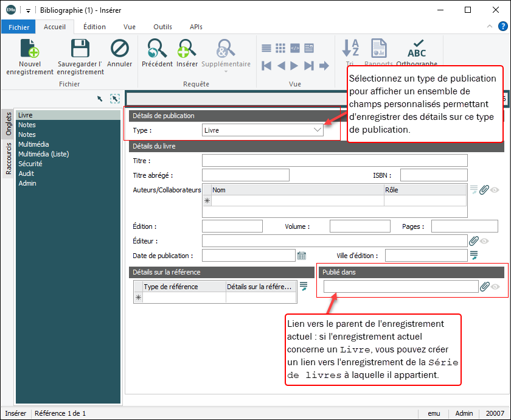Open the Fichier menu
Viewport: 511px width, 420px height.
point(19,27)
